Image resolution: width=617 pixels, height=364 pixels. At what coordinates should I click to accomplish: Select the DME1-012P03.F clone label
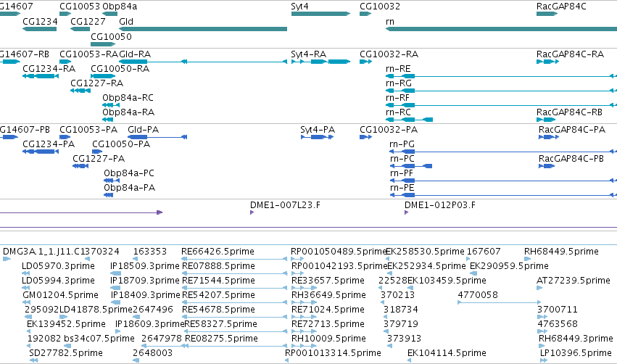click(440, 205)
